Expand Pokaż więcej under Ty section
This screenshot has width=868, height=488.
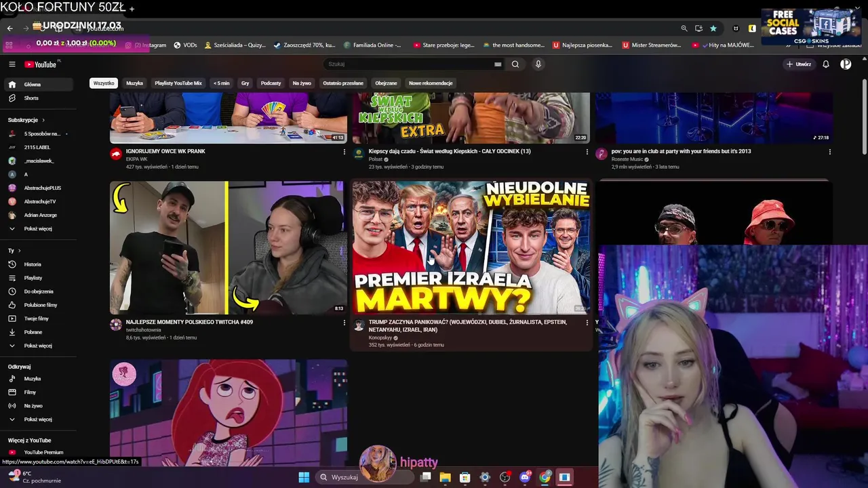38,346
